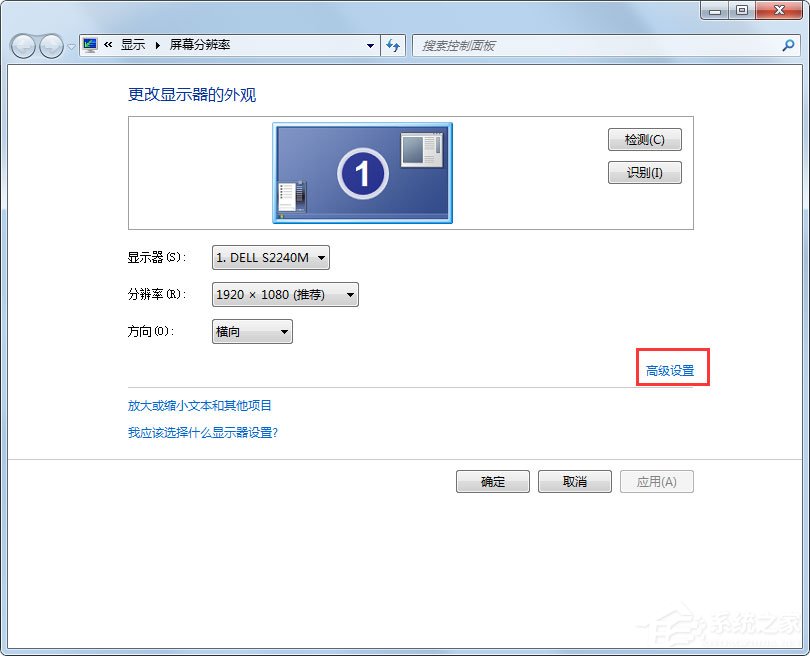Screen dimensions: 810x656
Task: Click the Control Panel icon in the breadcrumb bar
Action: click(x=89, y=45)
